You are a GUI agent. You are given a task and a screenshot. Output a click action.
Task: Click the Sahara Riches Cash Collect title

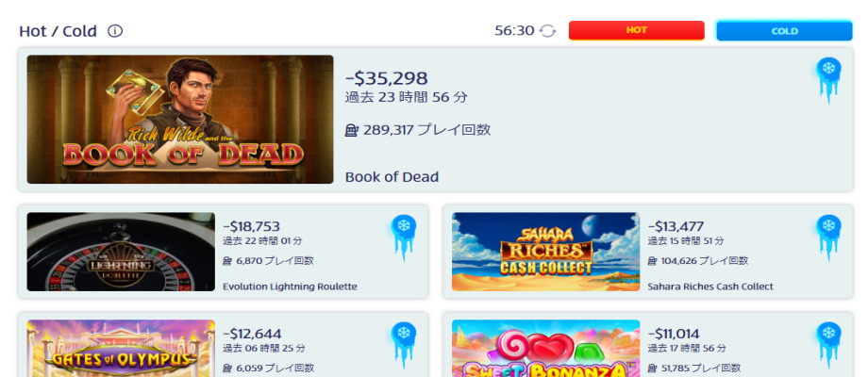[710, 287]
